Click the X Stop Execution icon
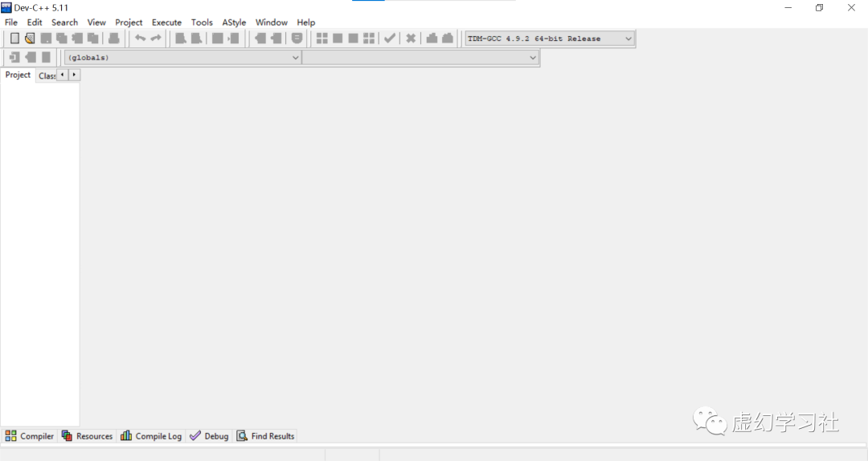 point(411,39)
